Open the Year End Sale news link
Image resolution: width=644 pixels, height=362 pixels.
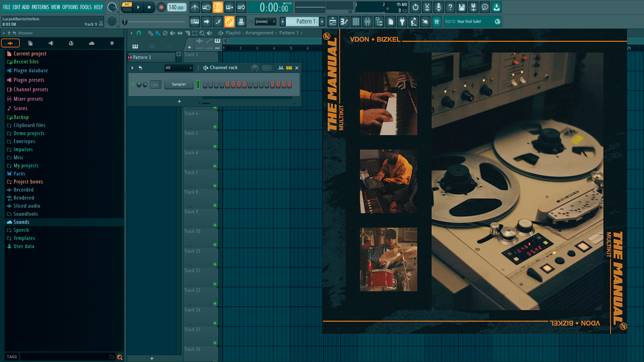point(472,21)
